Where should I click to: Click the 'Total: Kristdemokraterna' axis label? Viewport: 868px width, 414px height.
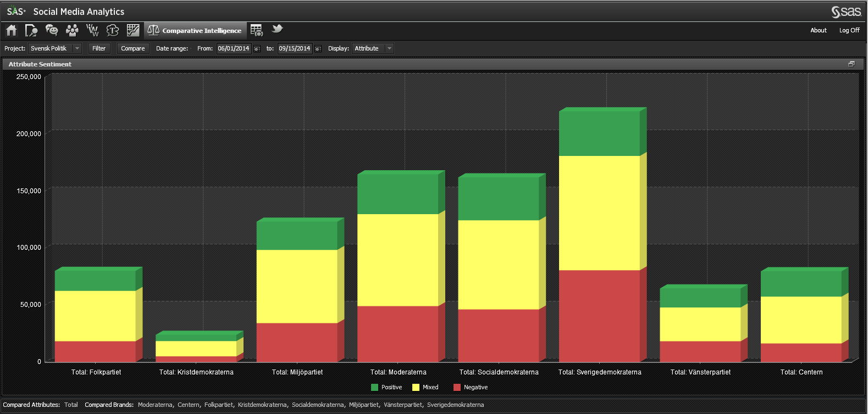tap(196, 372)
